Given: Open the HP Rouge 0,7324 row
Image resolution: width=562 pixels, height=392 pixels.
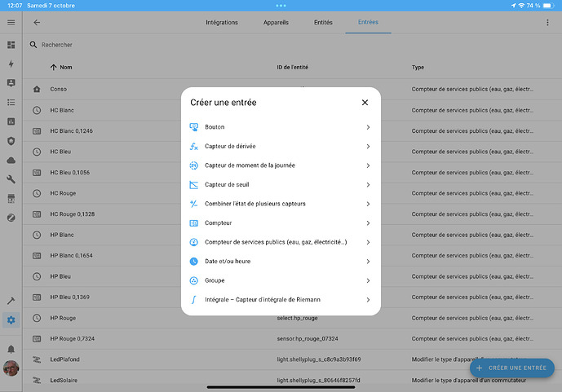Looking at the screenshot, I should click(292, 339).
